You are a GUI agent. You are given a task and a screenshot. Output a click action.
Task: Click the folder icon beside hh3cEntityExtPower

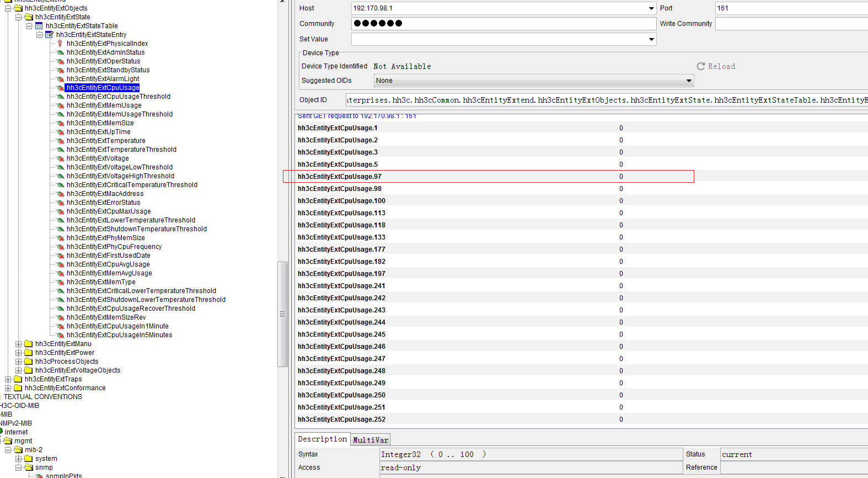29,353
